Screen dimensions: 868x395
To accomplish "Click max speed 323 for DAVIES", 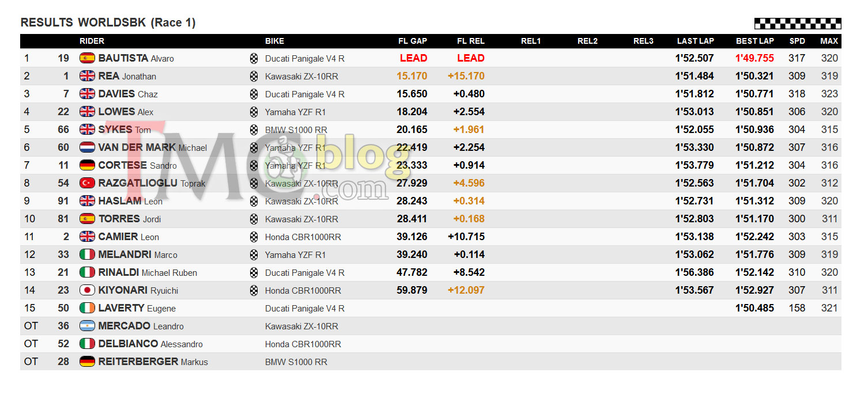I will coord(830,94).
